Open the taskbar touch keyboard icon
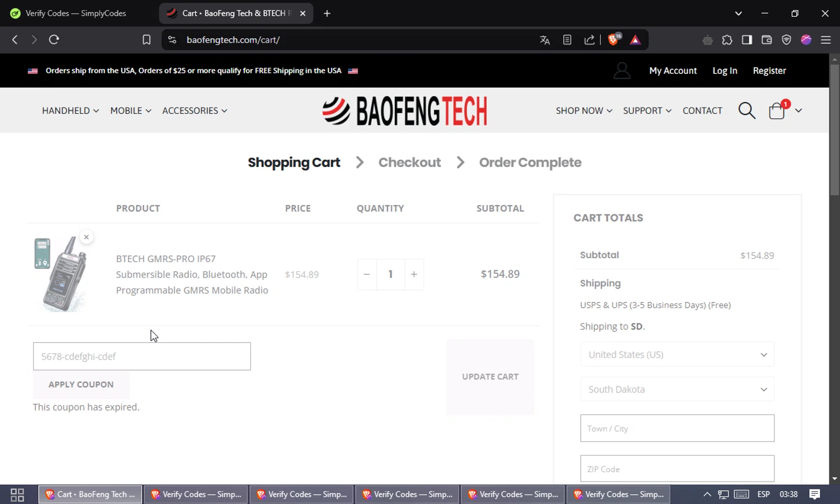The height and width of the screenshot is (504, 840). [741, 494]
